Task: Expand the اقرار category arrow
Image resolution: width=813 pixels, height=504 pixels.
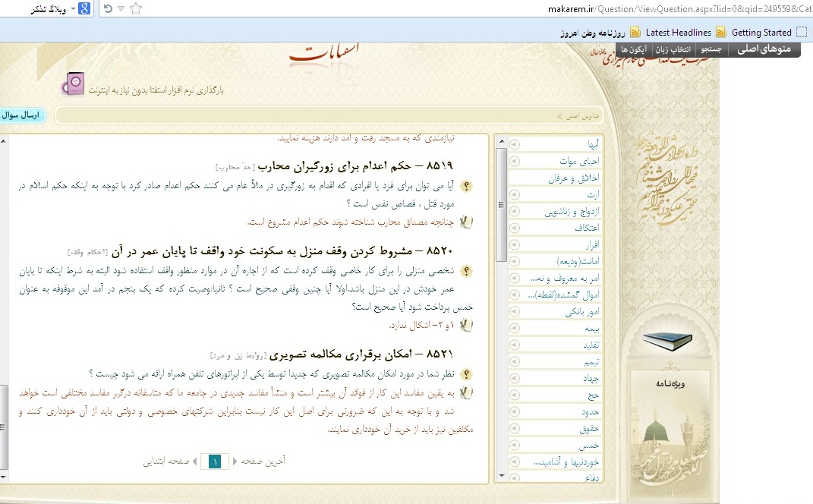Action: point(515,244)
